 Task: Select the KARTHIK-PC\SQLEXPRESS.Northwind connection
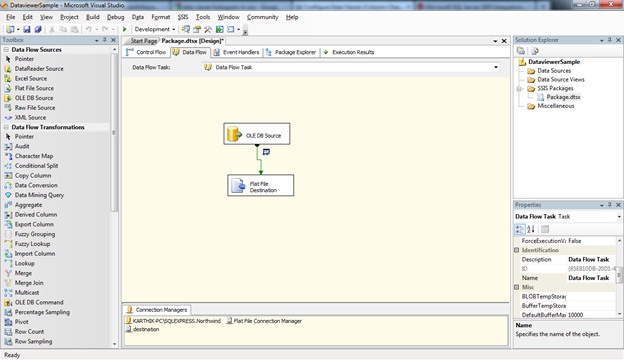pos(173,321)
